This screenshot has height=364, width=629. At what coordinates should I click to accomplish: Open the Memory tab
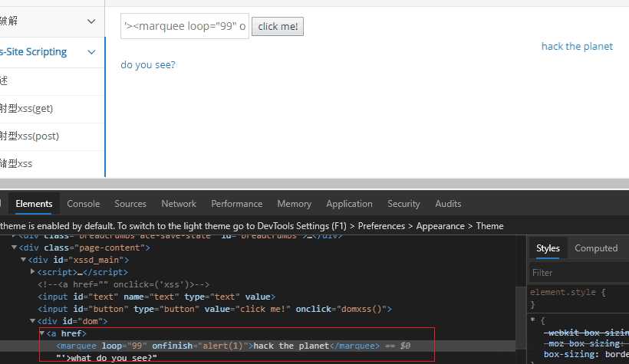tap(294, 204)
